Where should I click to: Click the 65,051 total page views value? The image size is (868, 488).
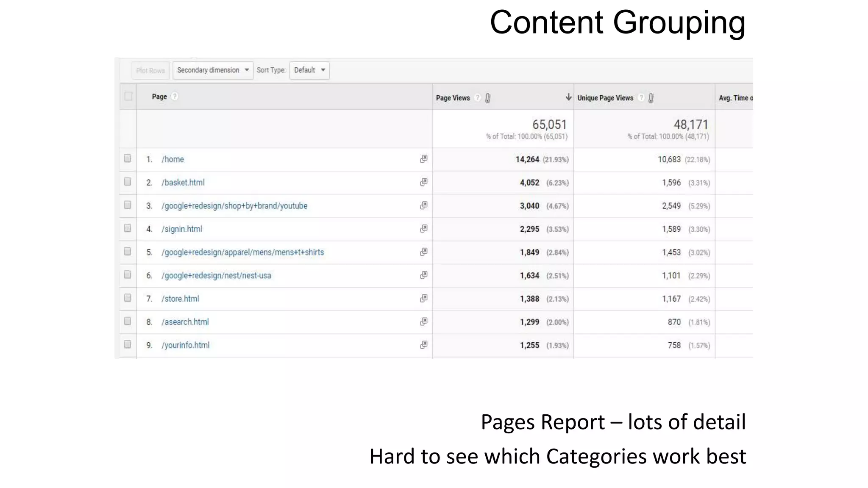tap(549, 125)
